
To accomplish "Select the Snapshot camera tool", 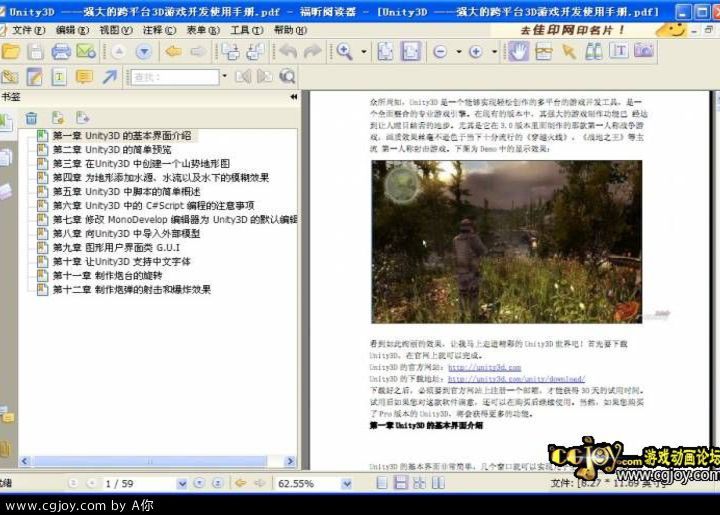I will pos(644,50).
